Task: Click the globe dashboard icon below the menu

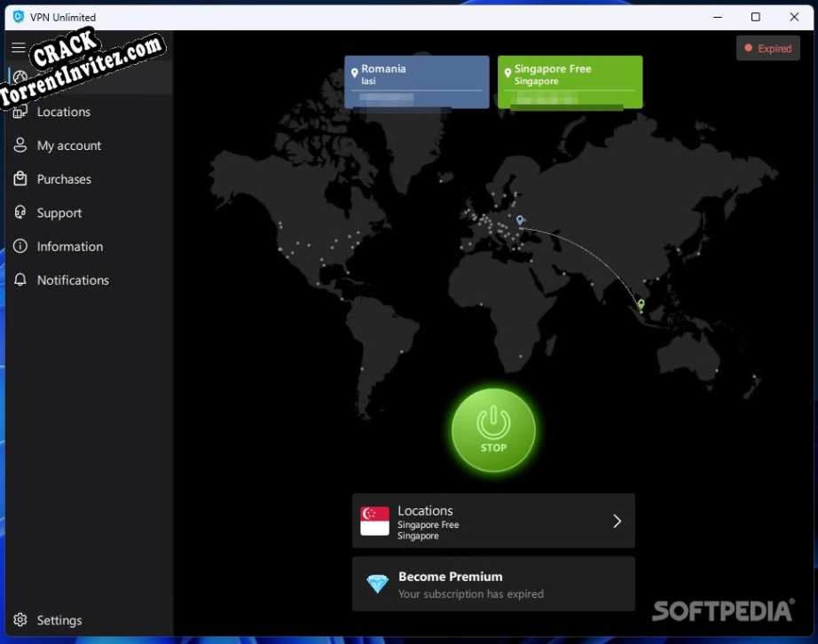Action: pos(19,77)
